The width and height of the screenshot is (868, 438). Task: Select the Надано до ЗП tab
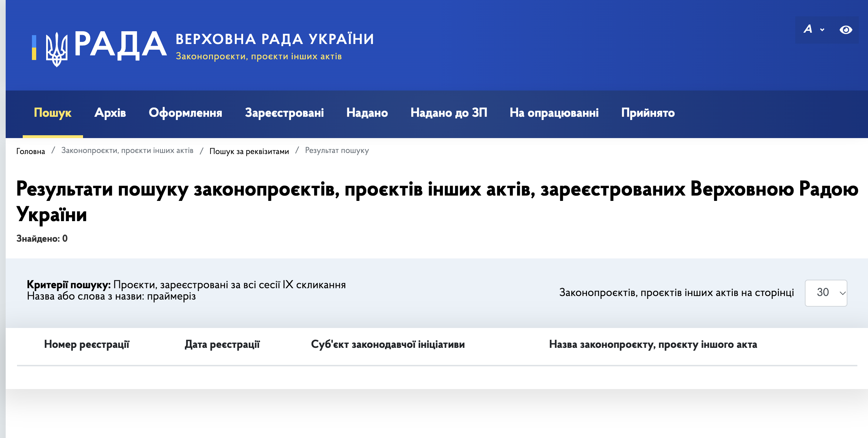pyautogui.click(x=449, y=113)
